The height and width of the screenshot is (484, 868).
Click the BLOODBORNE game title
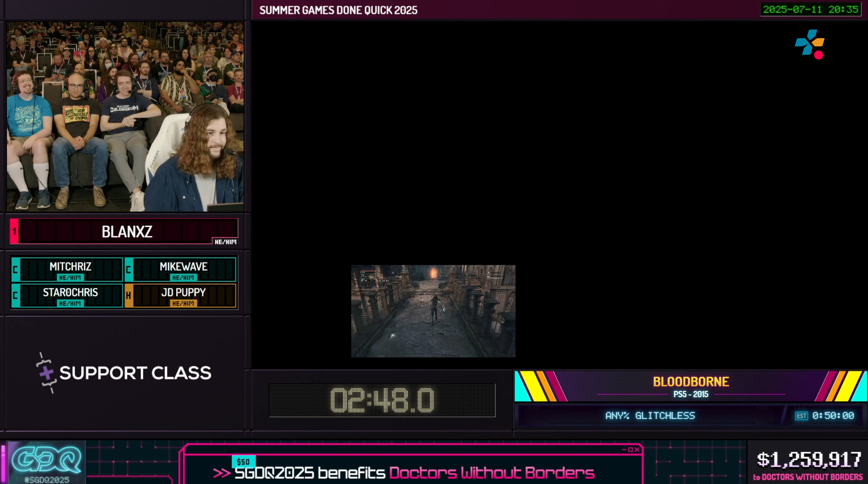(x=691, y=382)
